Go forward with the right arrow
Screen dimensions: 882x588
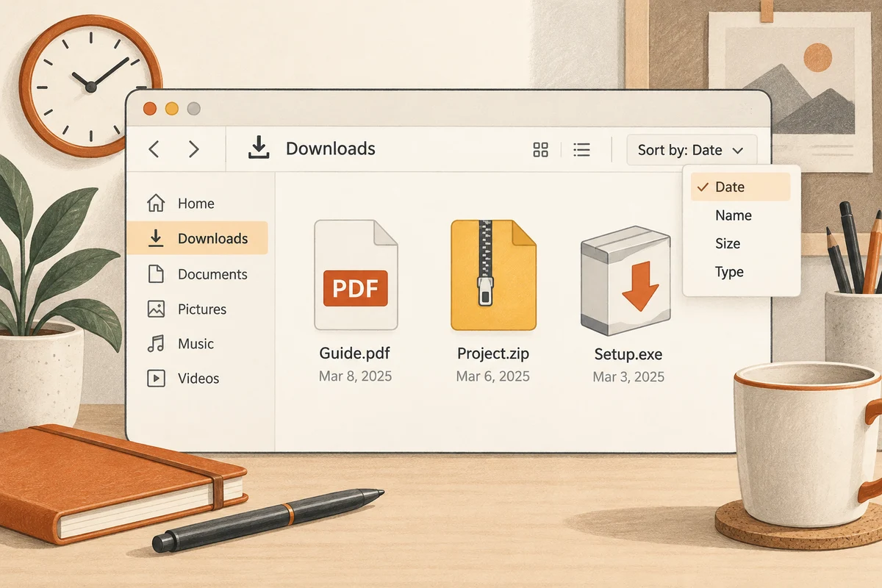pos(194,149)
